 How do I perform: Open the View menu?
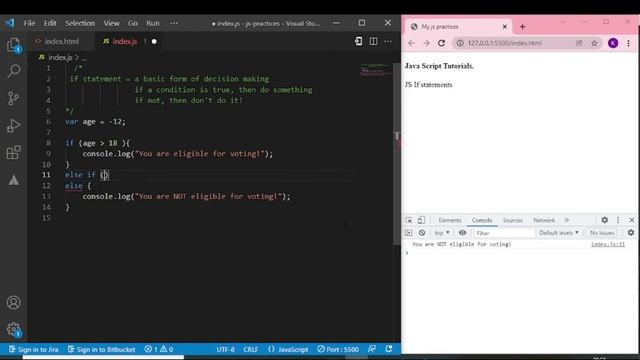(111, 23)
